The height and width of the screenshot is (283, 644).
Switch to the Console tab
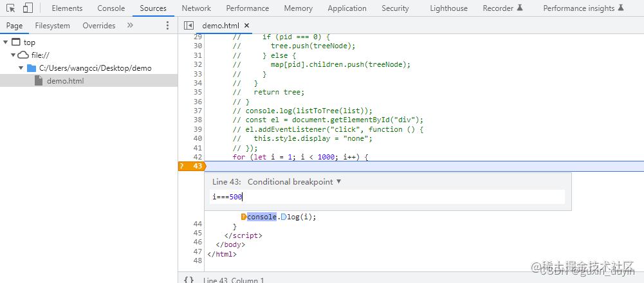pyautogui.click(x=111, y=8)
